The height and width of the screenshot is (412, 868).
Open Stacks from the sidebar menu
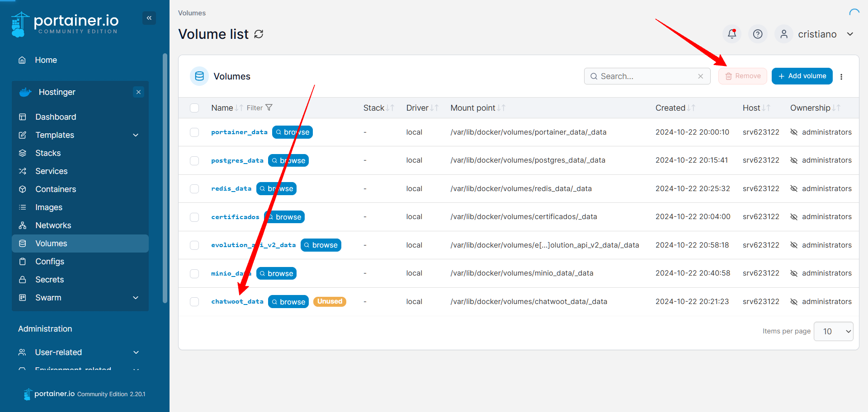click(48, 153)
